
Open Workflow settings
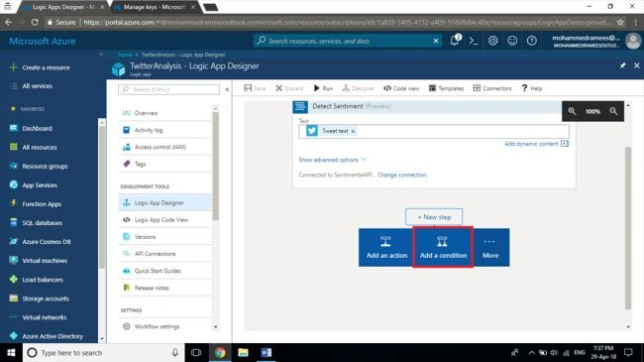(x=165, y=326)
